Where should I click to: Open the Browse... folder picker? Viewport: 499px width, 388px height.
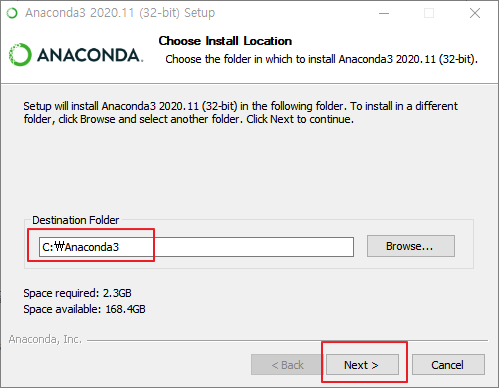pos(411,246)
